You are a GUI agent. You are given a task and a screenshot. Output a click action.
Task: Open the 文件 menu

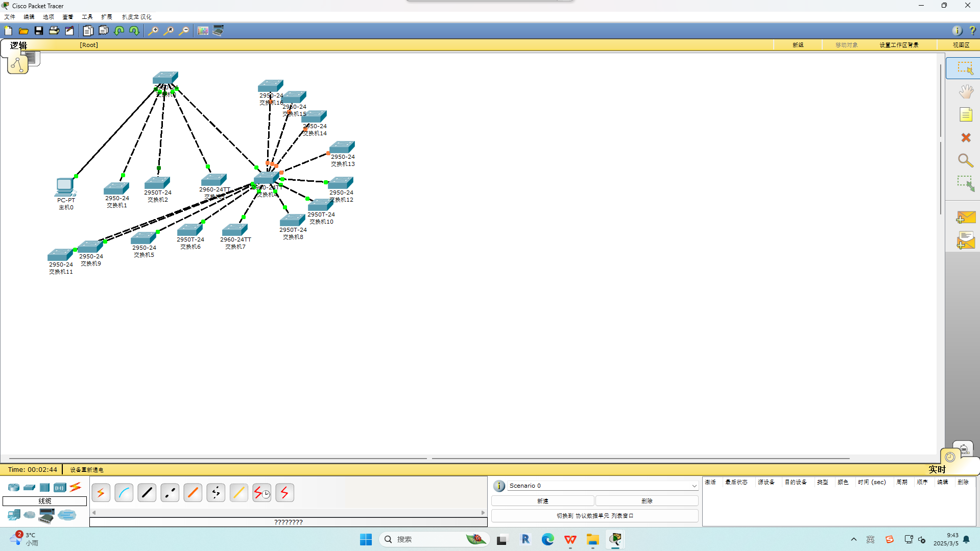tap(10, 17)
